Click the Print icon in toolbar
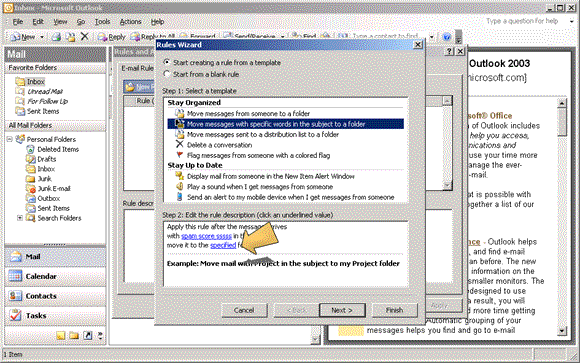The width and height of the screenshot is (580, 363). tap(56, 37)
